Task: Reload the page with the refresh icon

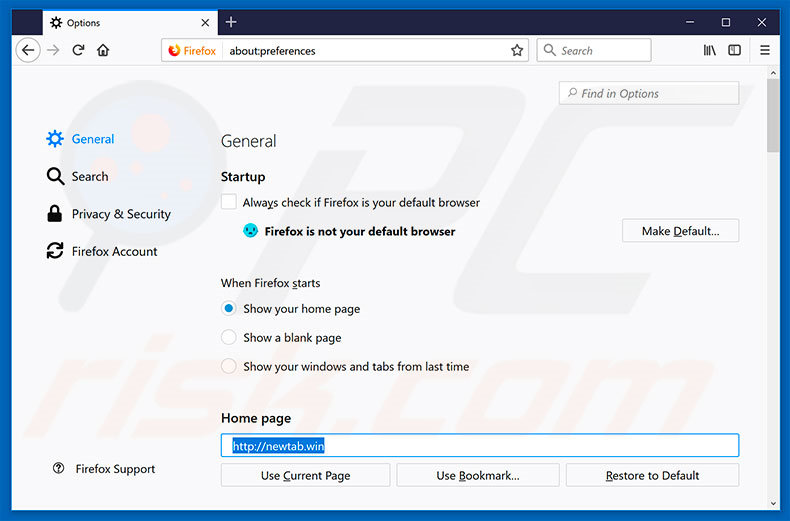Action: pyautogui.click(x=78, y=50)
